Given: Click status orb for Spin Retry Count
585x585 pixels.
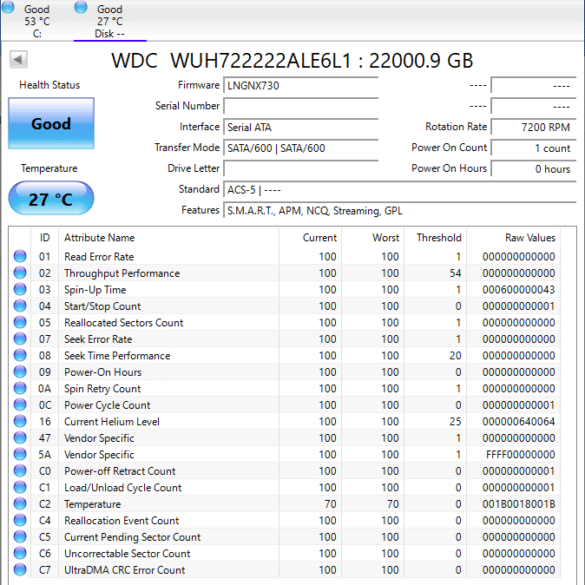Looking at the screenshot, I should 20,388.
